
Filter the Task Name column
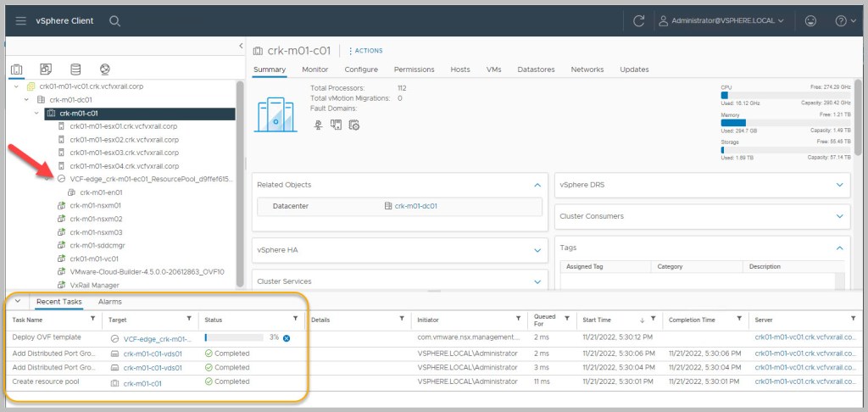pos(92,319)
